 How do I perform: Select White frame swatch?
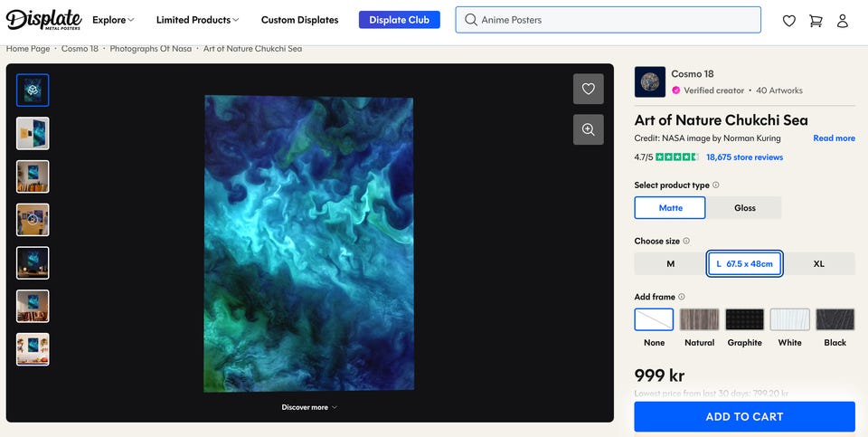(x=790, y=319)
